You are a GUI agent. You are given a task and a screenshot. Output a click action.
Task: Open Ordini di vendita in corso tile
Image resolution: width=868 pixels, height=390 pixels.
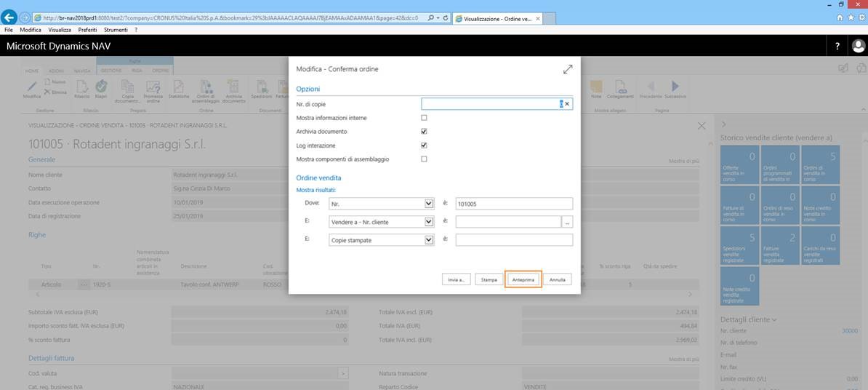tap(821, 164)
